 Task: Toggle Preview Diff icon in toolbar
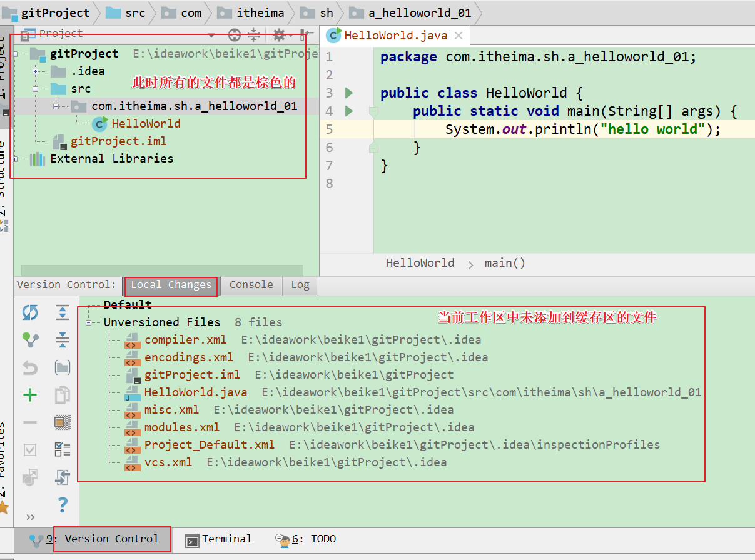[x=63, y=422]
